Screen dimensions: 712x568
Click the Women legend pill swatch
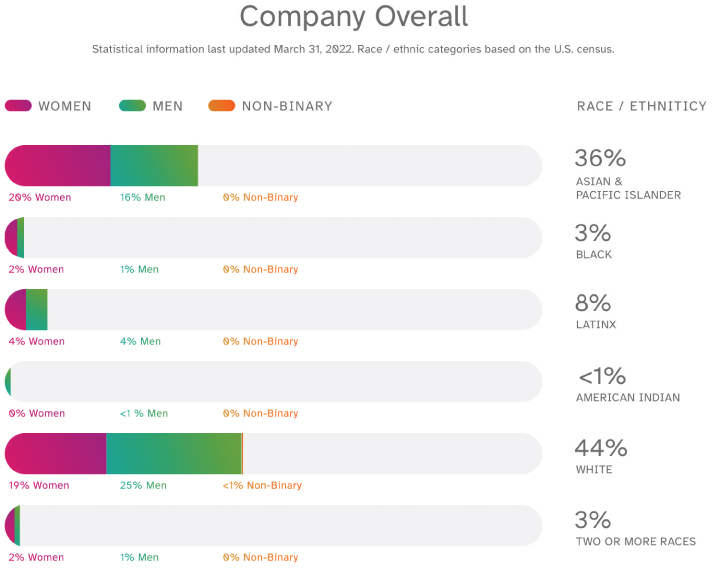coord(18,106)
